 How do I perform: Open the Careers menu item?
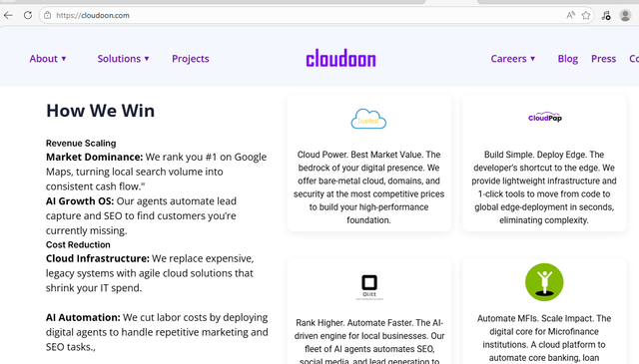click(x=508, y=59)
